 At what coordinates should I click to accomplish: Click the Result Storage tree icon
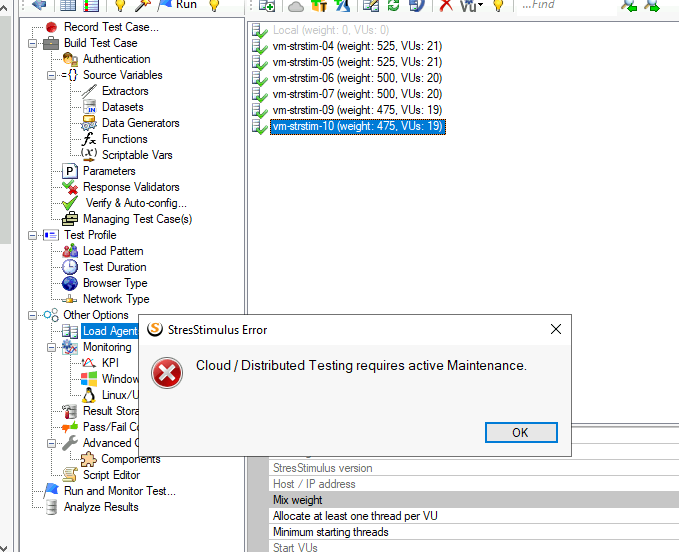click(x=70, y=411)
